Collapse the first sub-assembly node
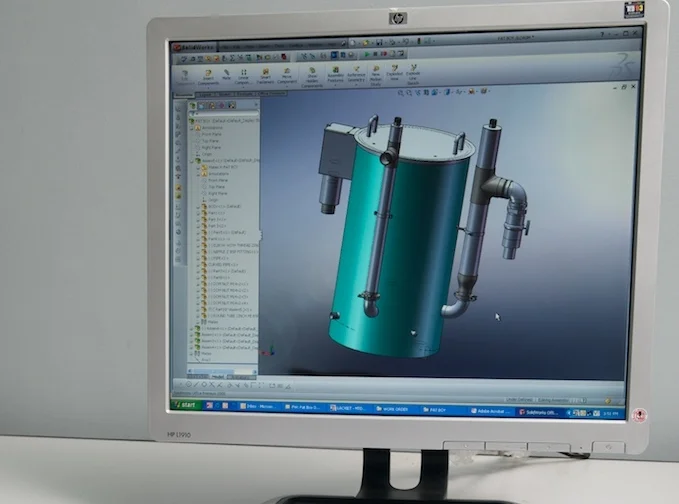 click(x=192, y=161)
